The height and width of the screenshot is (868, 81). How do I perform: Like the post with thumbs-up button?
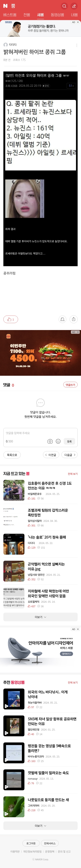coord(11,319)
